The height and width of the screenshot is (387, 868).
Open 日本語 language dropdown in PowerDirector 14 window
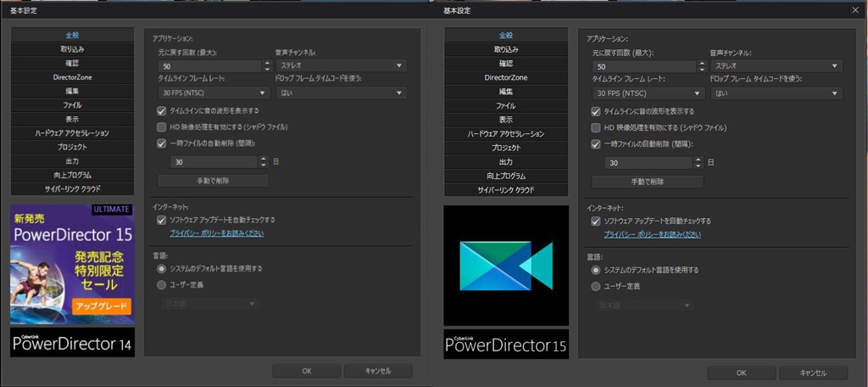click(210, 305)
